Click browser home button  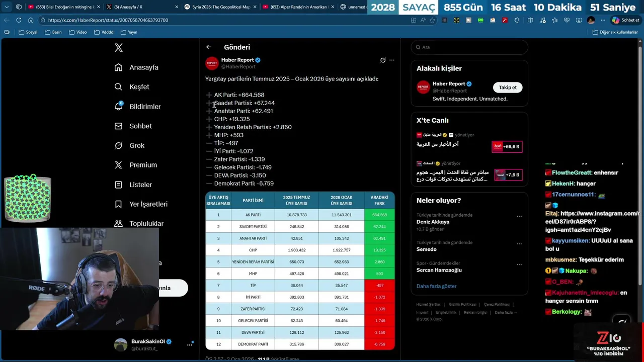(x=31, y=20)
